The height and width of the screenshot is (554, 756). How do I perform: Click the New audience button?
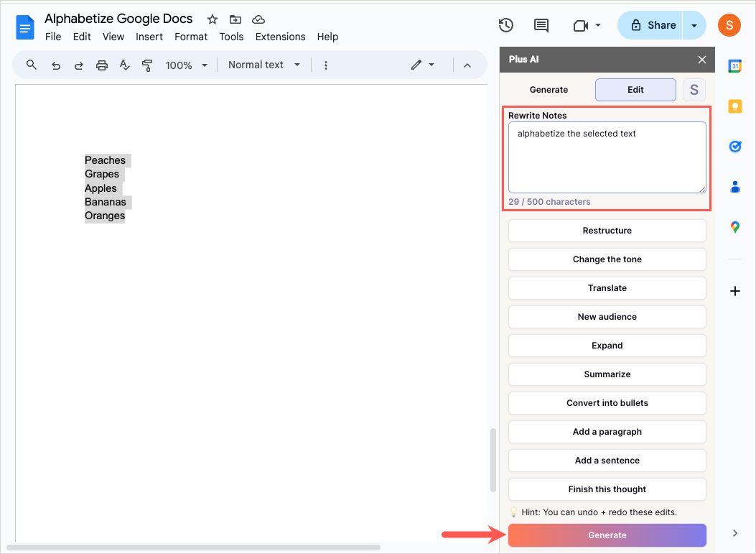607,317
